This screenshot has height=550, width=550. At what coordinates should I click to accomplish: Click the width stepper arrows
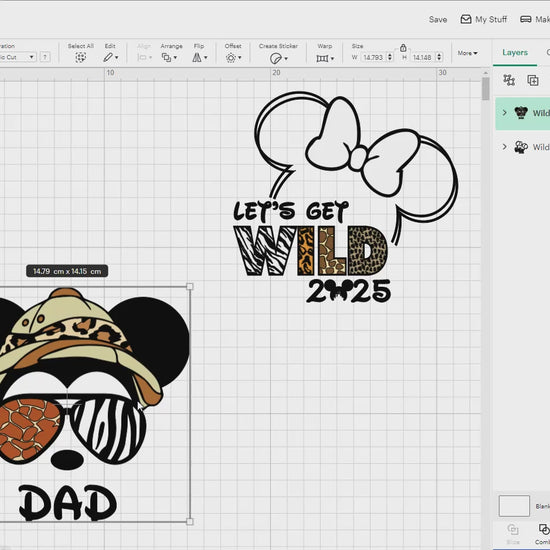coord(390,57)
